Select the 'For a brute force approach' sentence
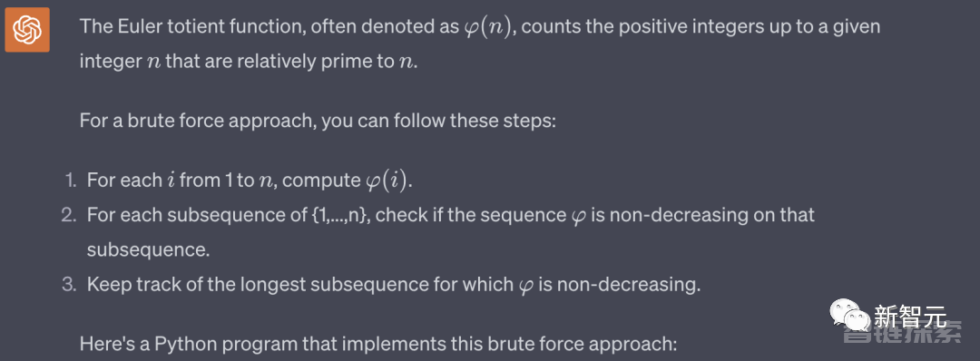The width and height of the screenshot is (980, 361). [317, 120]
